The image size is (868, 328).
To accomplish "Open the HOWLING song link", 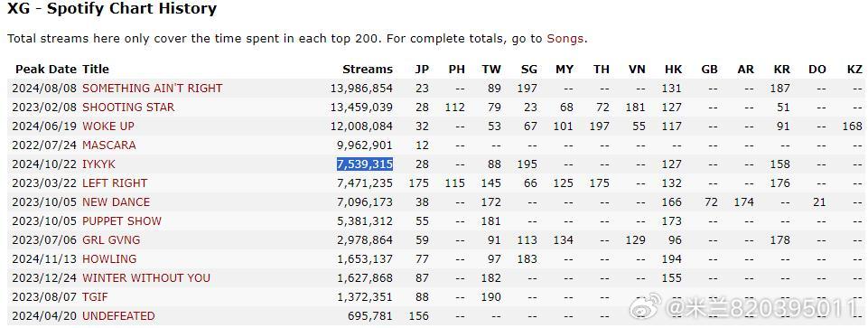I will click(x=109, y=258).
